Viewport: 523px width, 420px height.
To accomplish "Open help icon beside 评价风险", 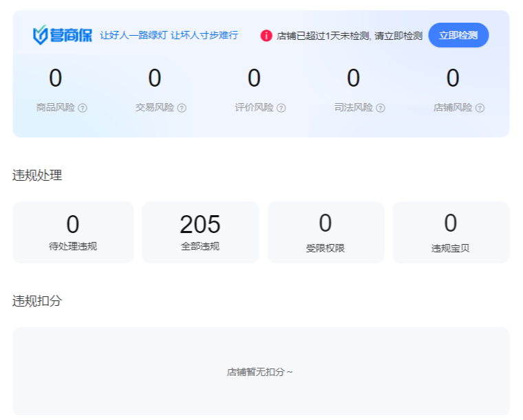I will tap(281, 108).
